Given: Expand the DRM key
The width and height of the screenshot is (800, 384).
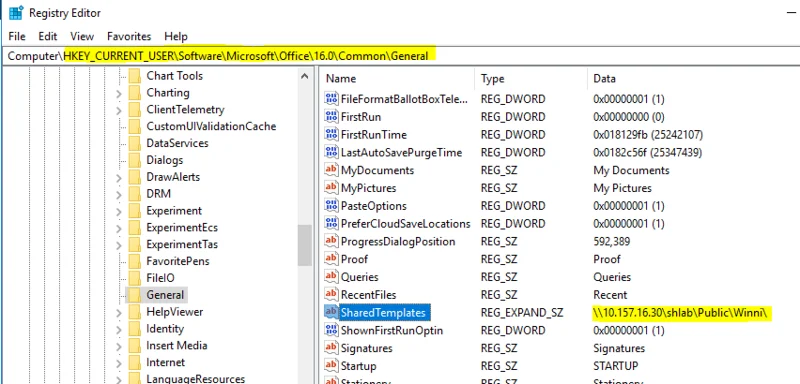Looking at the screenshot, I should pyautogui.click(x=119, y=194).
